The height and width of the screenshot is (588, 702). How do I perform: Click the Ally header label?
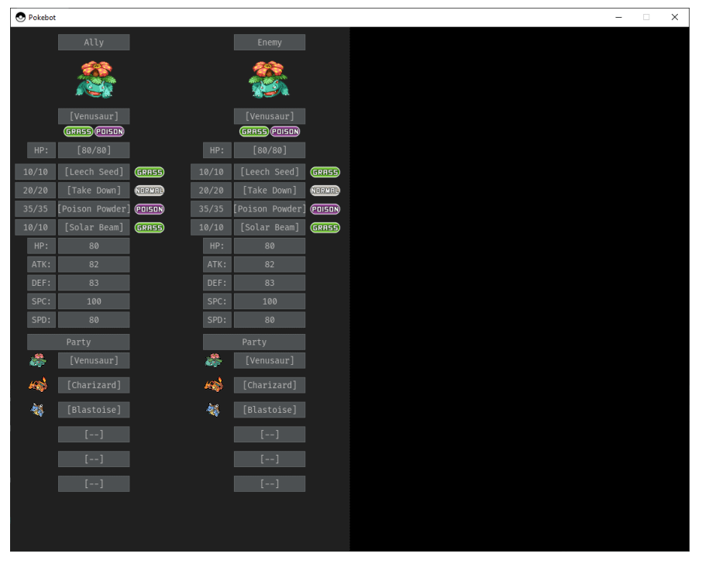point(94,43)
